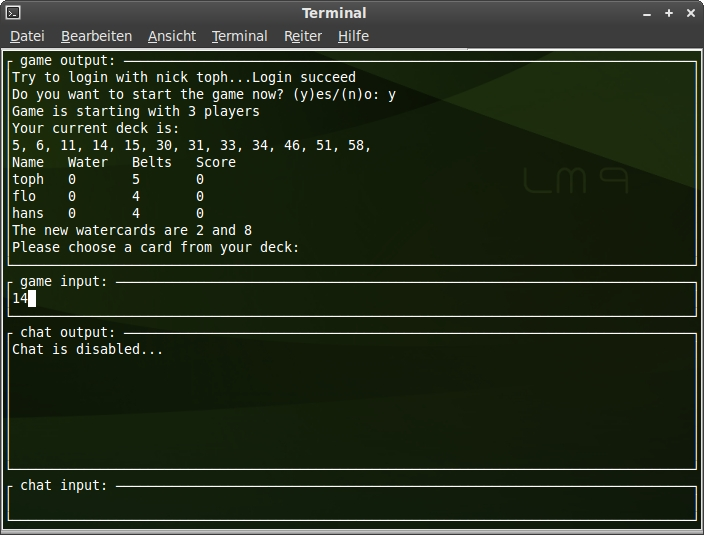The image size is (704, 535).
Task: Click the 'Chat is disabled...' message
Action: click(x=87, y=350)
